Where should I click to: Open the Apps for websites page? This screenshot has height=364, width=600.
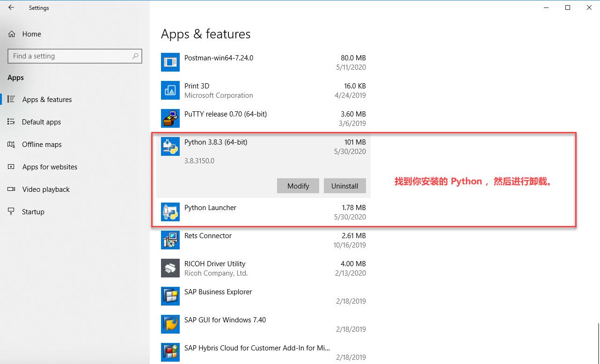click(x=75, y=167)
